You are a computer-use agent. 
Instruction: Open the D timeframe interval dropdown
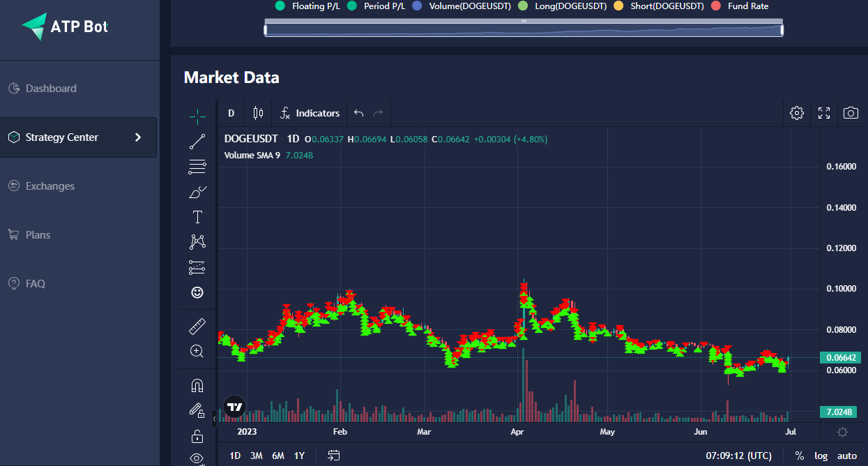[231, 113]
